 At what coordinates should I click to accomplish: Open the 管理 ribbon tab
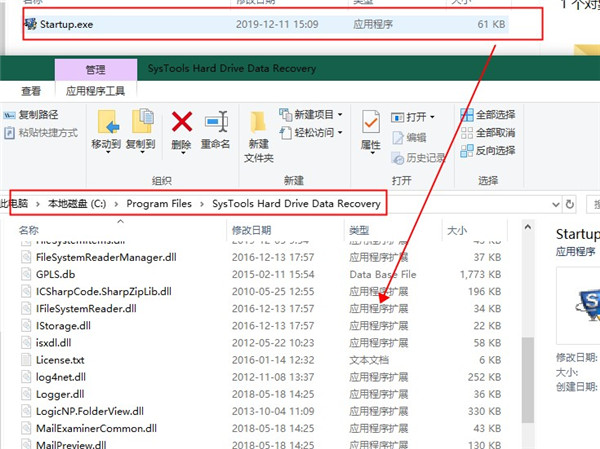point(96,69)
